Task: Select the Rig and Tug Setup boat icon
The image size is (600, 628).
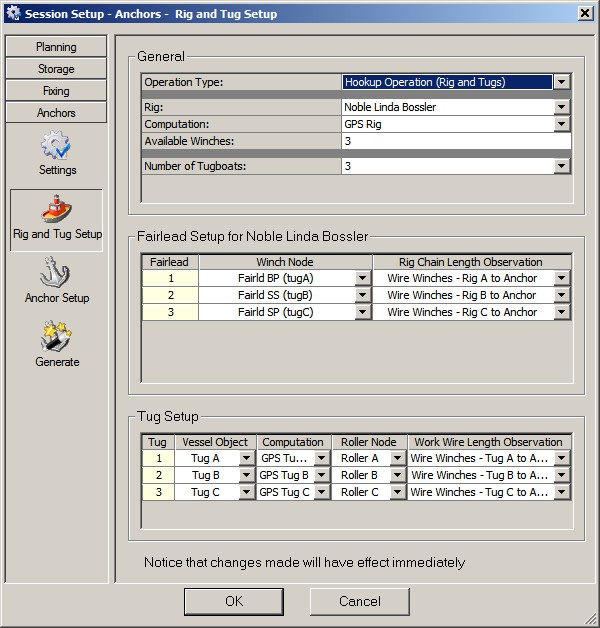Action: tap(56, 210)
